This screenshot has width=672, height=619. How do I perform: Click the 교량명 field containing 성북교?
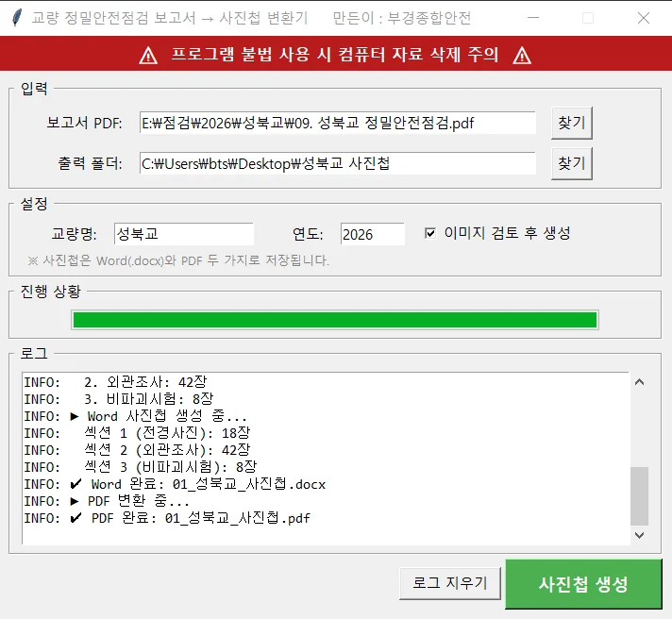pos(184,234)
